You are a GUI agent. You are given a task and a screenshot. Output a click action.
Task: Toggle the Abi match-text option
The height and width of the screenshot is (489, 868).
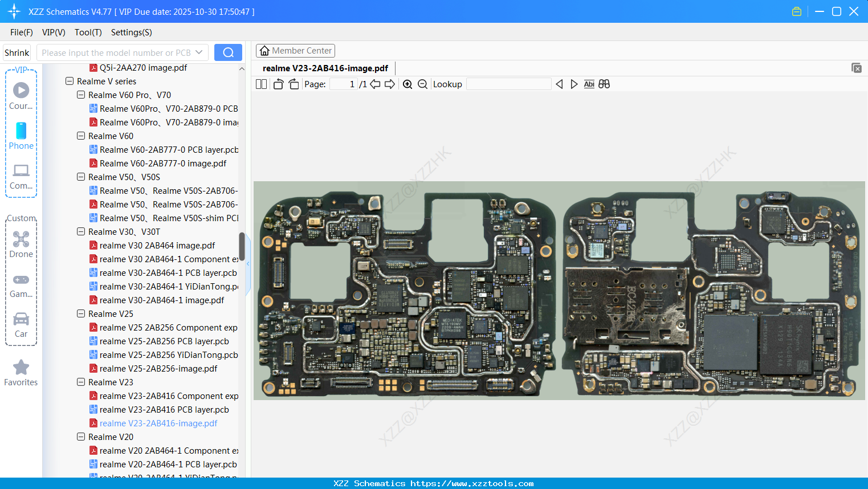coord(589,84)
